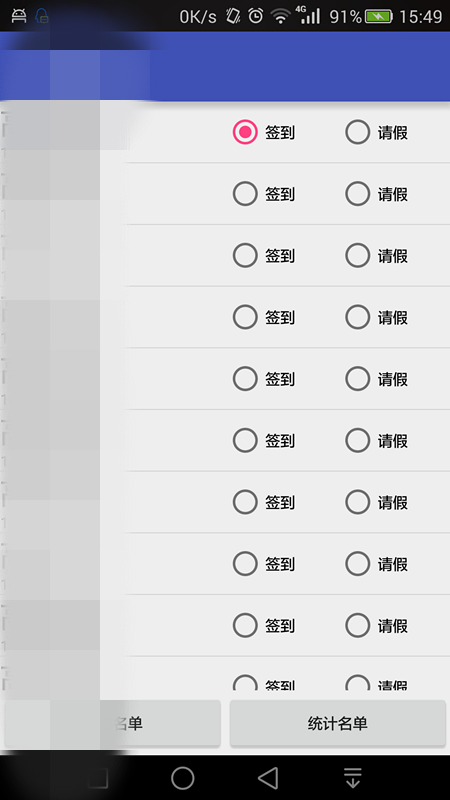
Task: Mark 签到 in the fourth row
Action: coord(264,317)
